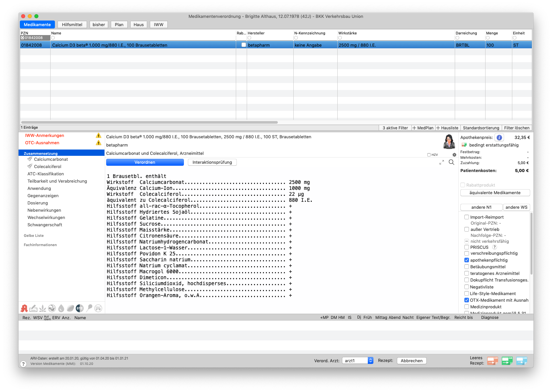Create empty blue prescription form
Image resolution: width=552 pixels, height=392 pixels.
click(x=522, y=361)
